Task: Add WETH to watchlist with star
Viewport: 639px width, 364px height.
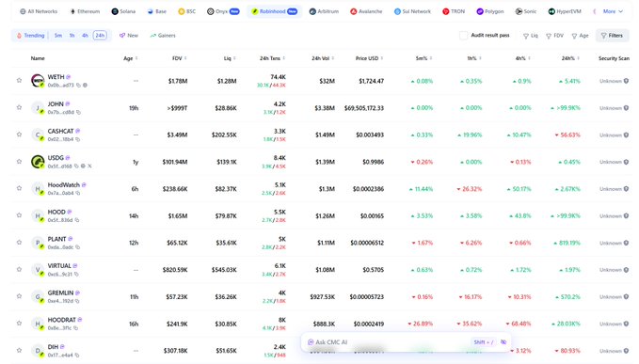Action: (x=19, y=80)
